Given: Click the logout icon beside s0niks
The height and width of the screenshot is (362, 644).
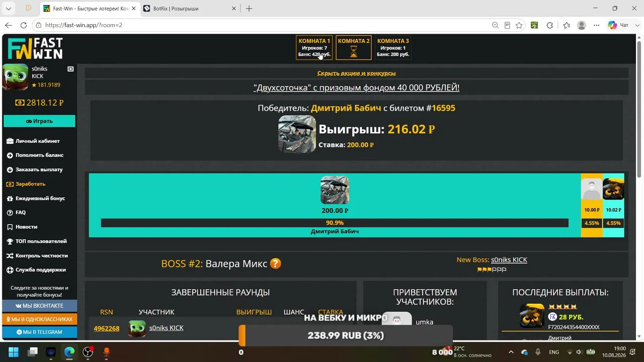Looking at the screenshot, I should pyautogui.click(x=70, y=69).
